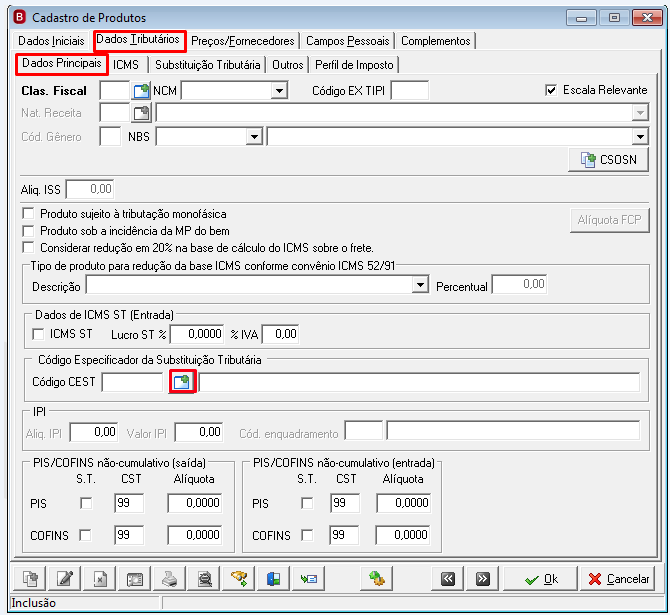The width and height of the screenshot is (670, 615).
Task: Uncheck the Escala Relevante checkbox
Action: click(551, 90)
